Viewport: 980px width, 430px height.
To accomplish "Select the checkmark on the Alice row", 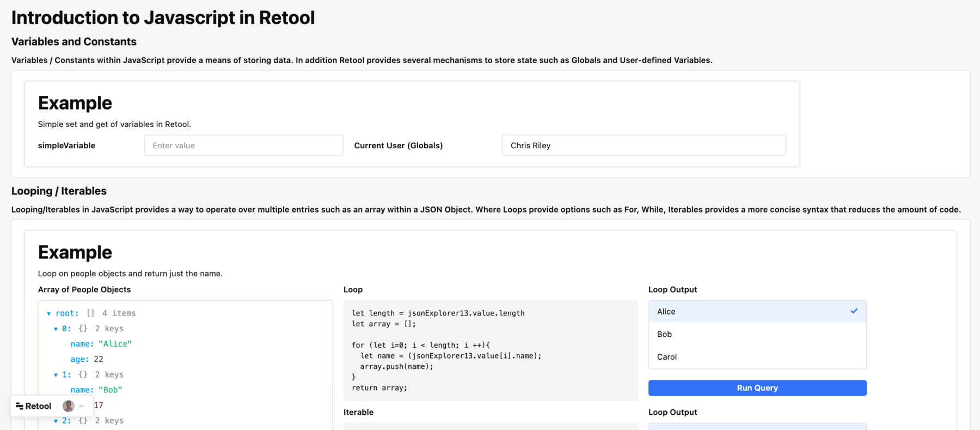I will (x=854, y=311).
